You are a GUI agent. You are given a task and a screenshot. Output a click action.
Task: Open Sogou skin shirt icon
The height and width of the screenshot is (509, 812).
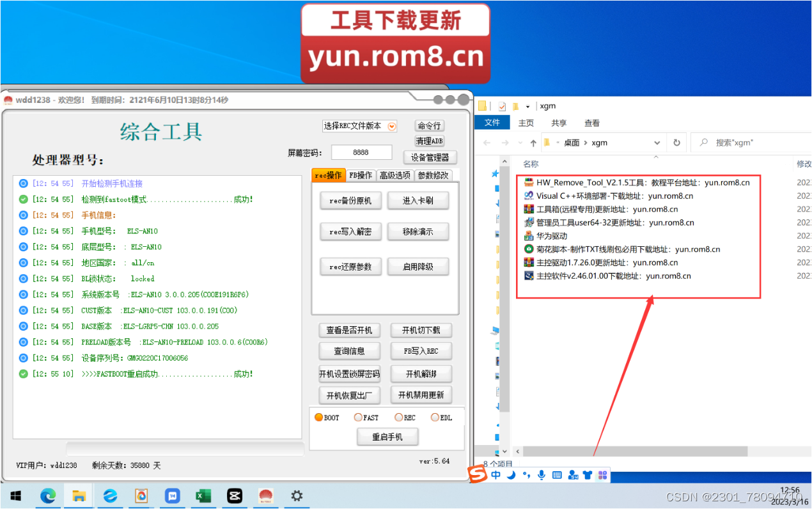[x=587, y=475]
